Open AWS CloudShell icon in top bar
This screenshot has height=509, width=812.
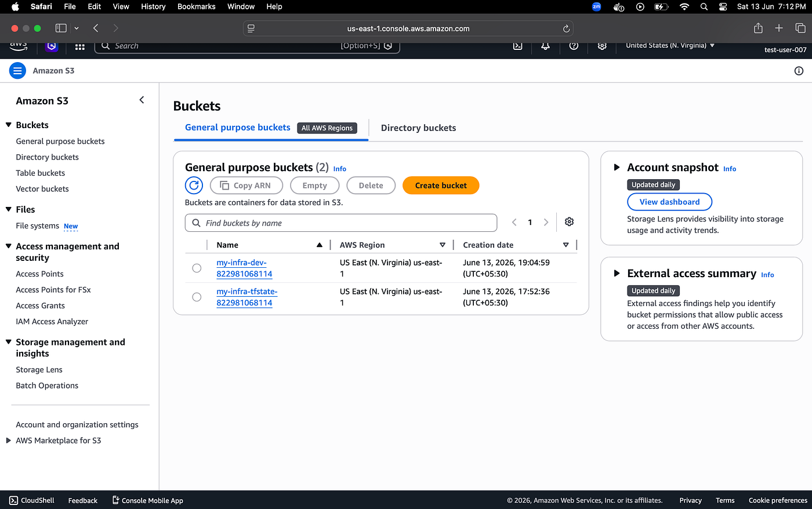point(517,46)
